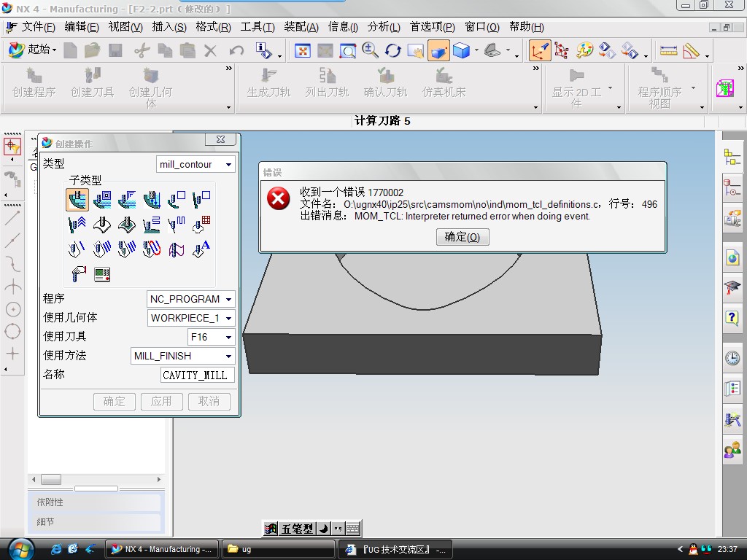This screenshot has width=747, height=560.
Task: Open the Roles sidebar icon
Action: (x=732, y=449)
